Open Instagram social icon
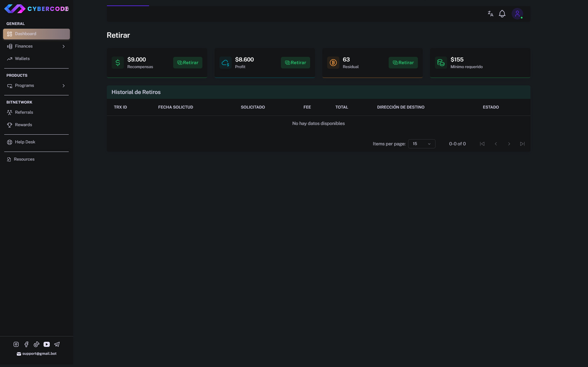The width and height of the screenshot is (588, 367). coord(16,344)
